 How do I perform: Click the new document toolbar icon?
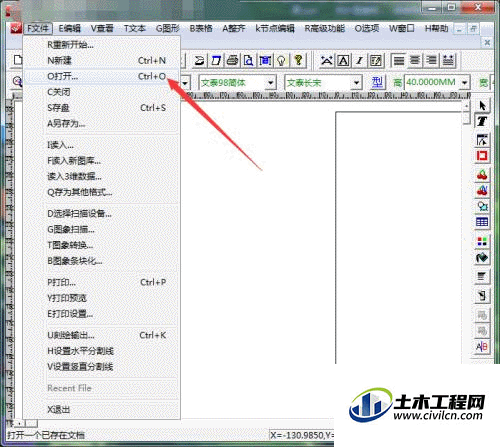click(x=18, y=60)
